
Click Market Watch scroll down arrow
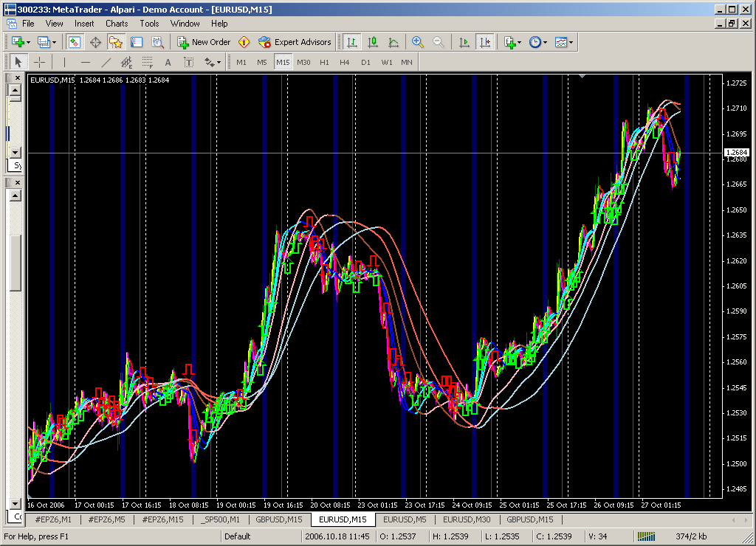[x=16, y=152]
